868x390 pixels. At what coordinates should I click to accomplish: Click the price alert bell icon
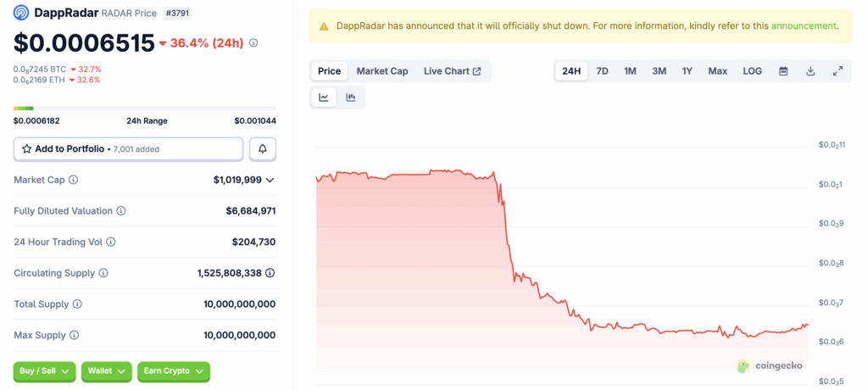click(x=263, y=149)
